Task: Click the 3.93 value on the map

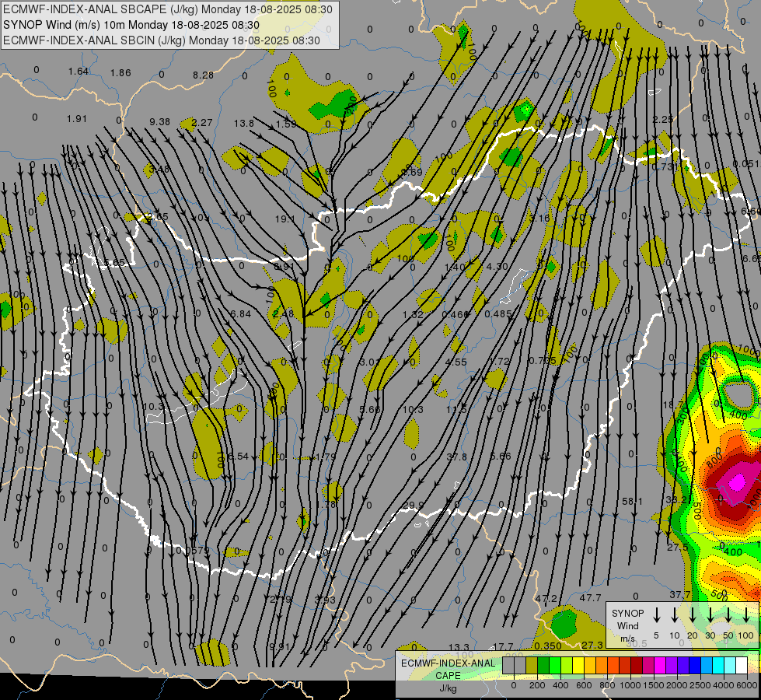Action: (x=325, y=600)
